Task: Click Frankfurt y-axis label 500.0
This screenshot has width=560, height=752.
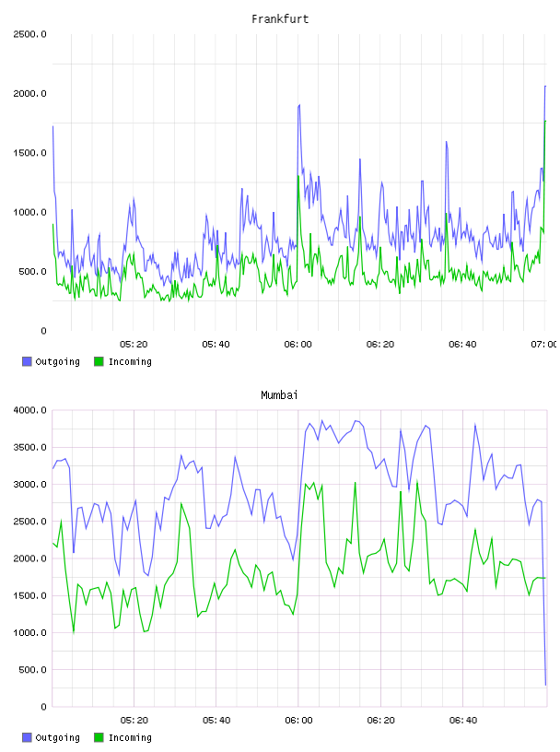Action: pyautogui.click(x=32, y=272)
